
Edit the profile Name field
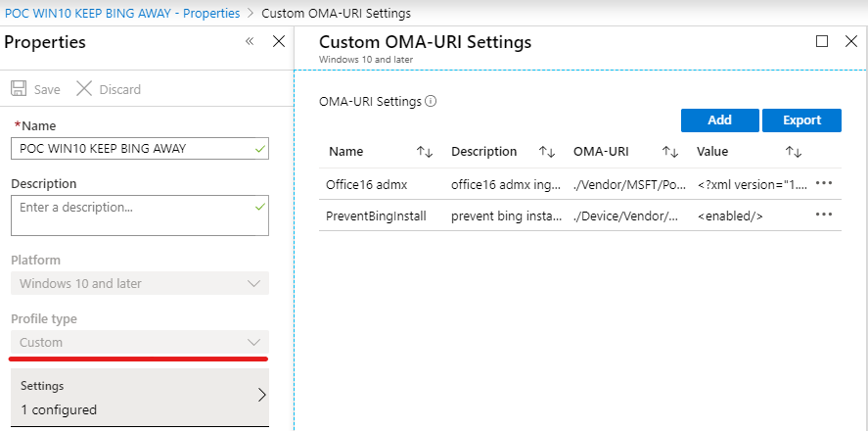pos(140,149)
